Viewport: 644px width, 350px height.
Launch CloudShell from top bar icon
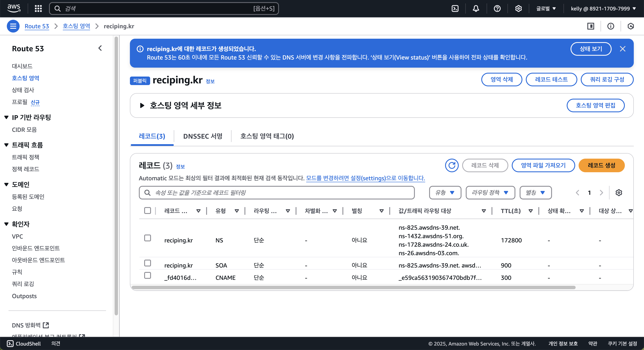pos(455,9)
